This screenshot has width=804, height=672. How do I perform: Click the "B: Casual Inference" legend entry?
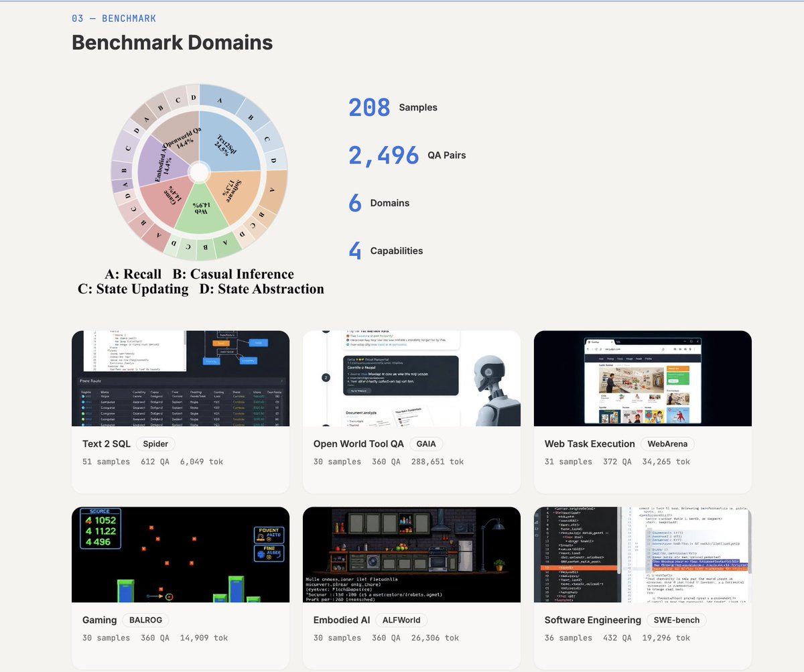click(x=233, y=274)
